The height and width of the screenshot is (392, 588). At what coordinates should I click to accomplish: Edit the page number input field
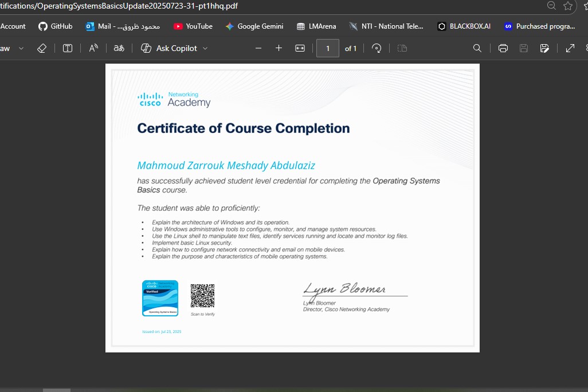pos(327,48)
